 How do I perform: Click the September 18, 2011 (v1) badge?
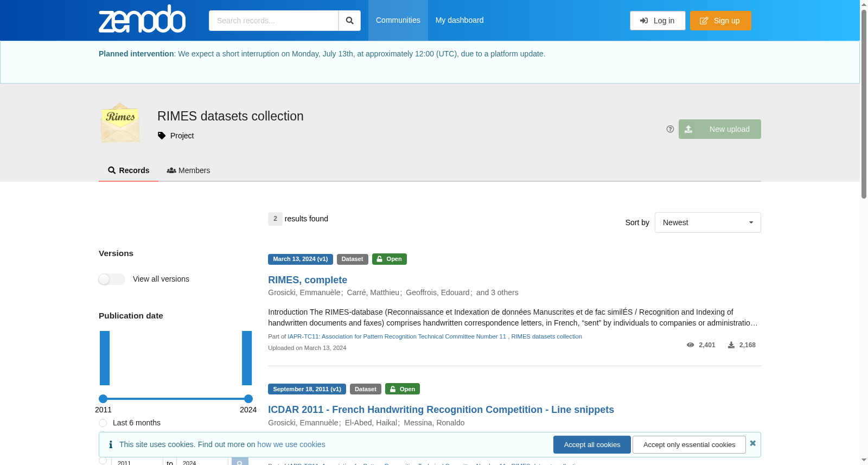pyautogui.click(x=307, y=389)
